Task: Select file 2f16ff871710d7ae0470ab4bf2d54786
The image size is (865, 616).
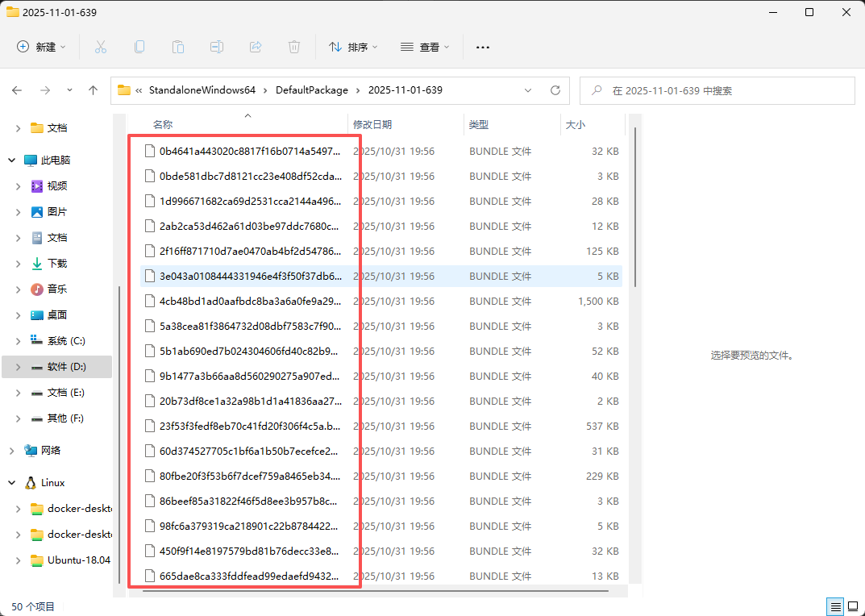Action: click(x=381, y=251)
